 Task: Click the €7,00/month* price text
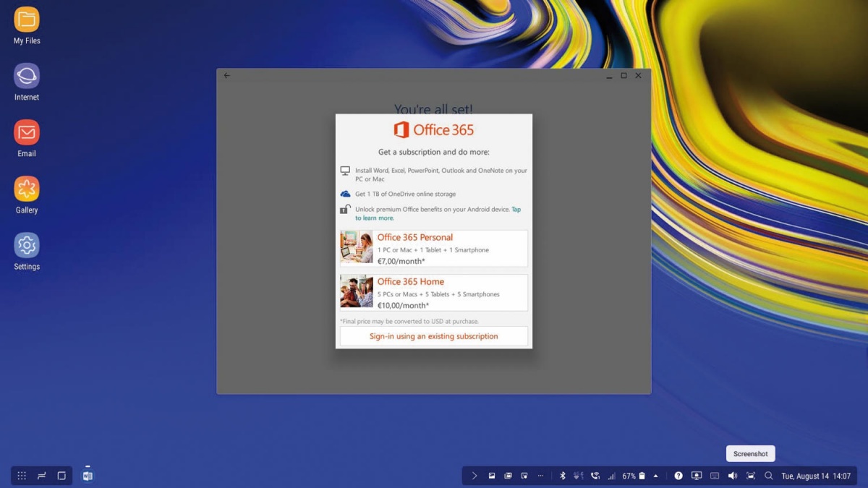pos(401,261)
